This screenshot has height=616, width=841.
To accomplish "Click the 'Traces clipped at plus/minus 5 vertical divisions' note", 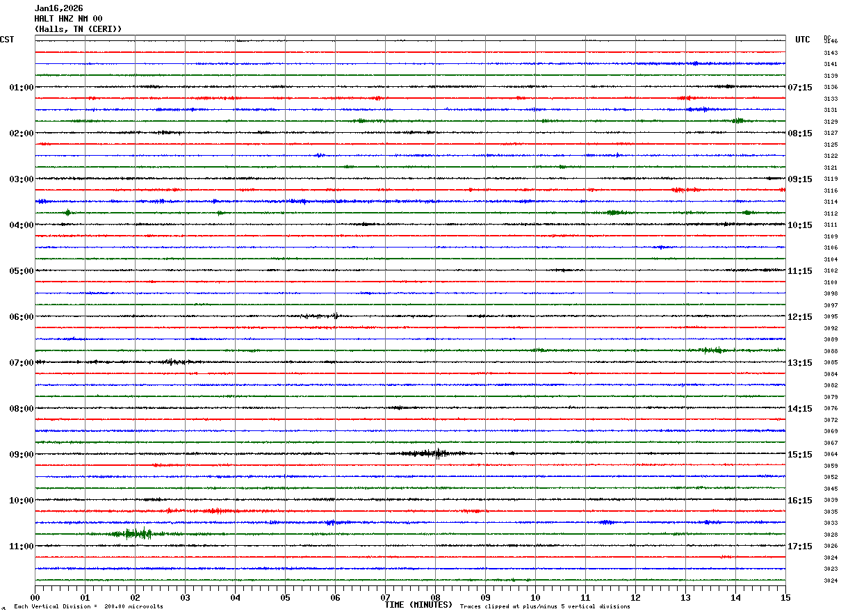I will point(545,606).
